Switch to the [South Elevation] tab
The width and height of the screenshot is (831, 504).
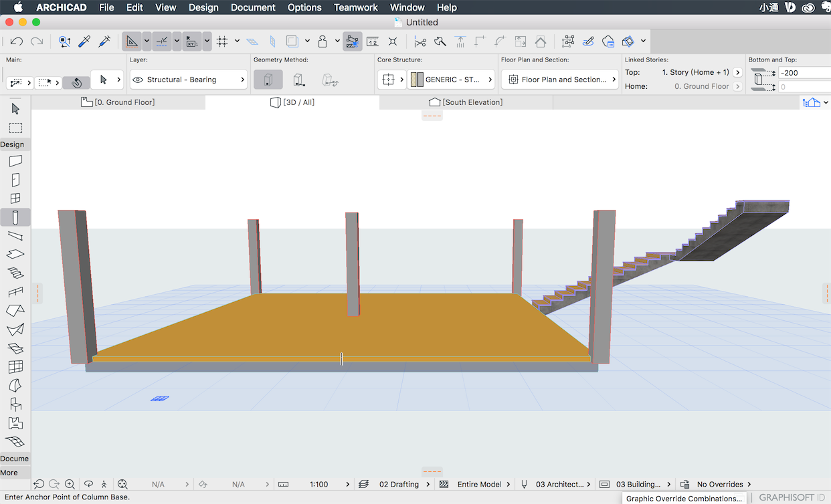coord(466,102)
